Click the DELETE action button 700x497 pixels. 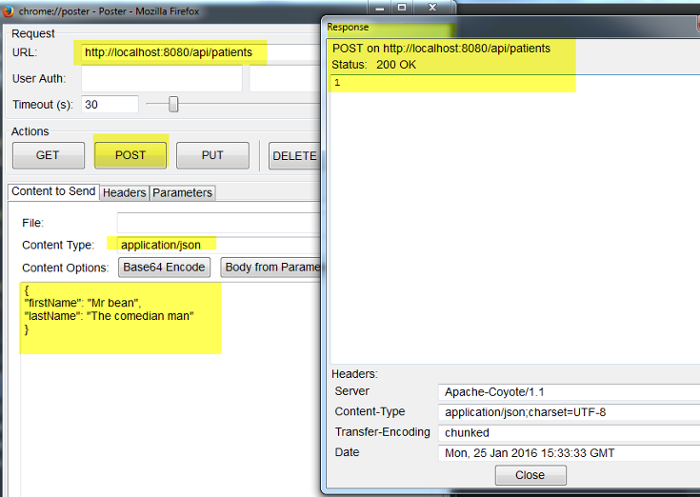[294, 155]
